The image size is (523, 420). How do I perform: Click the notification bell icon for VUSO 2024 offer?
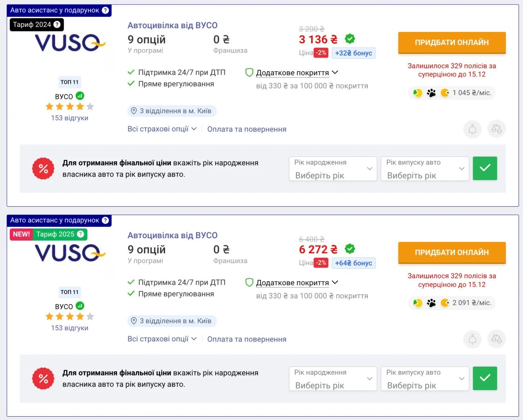point(472,129)
